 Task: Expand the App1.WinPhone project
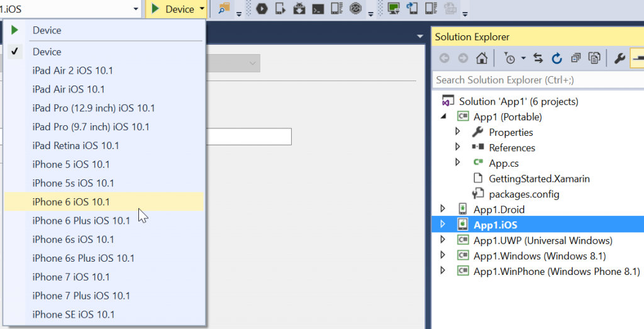pyautogui.click(x=443, y=270)
